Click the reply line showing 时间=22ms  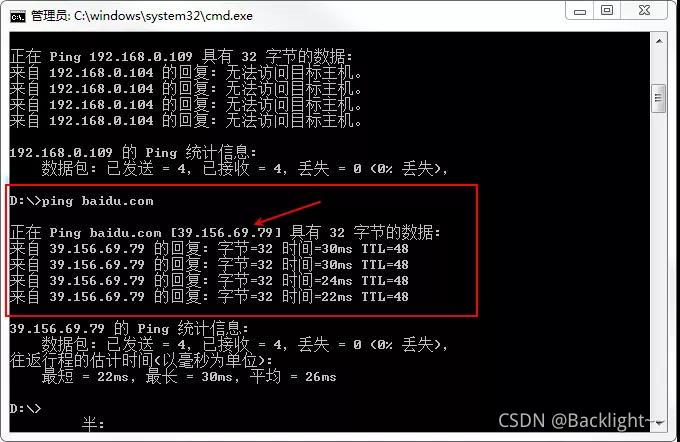pos(209,297)
